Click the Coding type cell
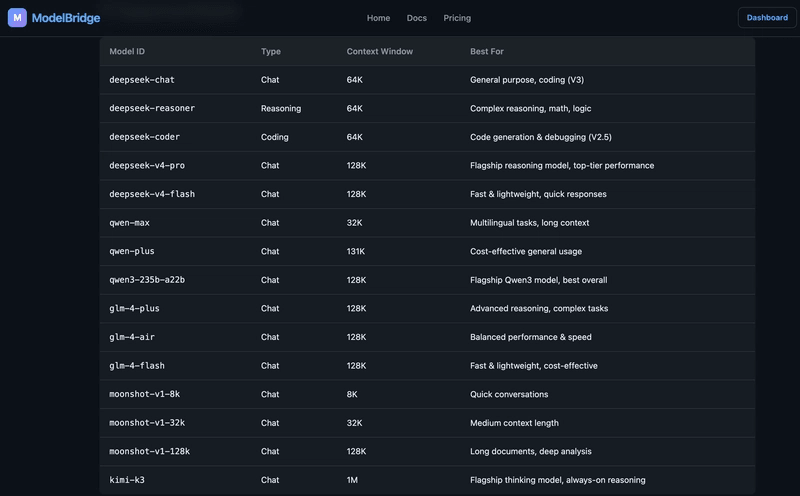The height and width of the screenshot is (496, 800). coord(274,137)
